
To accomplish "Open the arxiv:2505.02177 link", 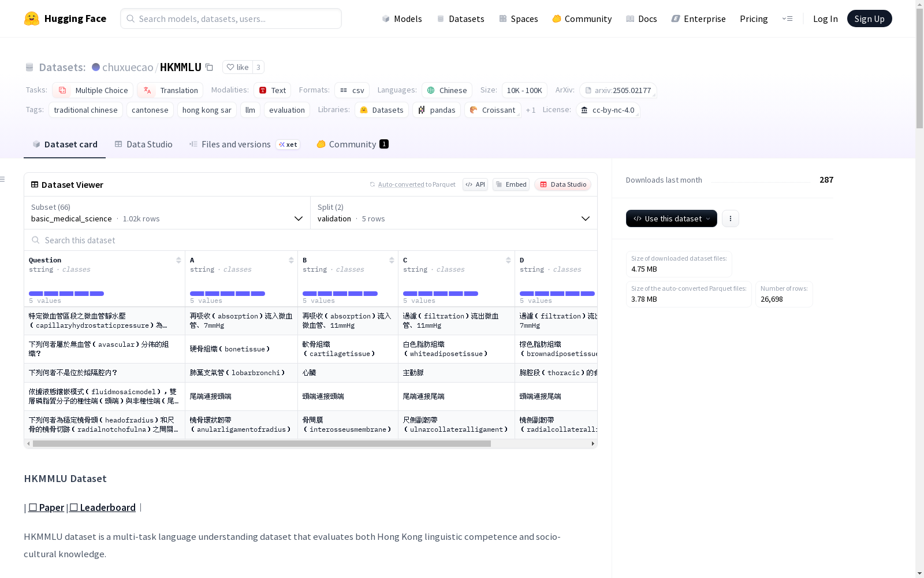I will 618,90.
